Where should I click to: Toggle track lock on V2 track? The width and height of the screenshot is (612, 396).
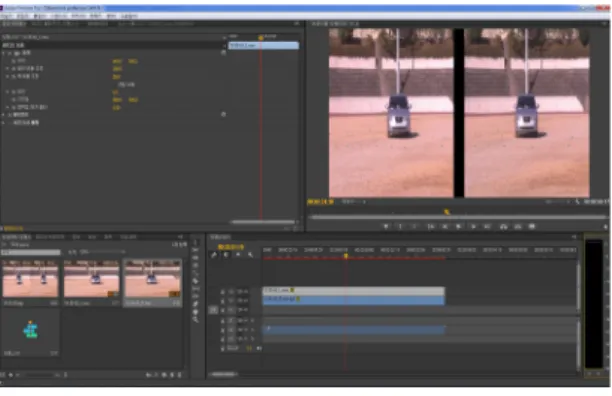[222, 301]
